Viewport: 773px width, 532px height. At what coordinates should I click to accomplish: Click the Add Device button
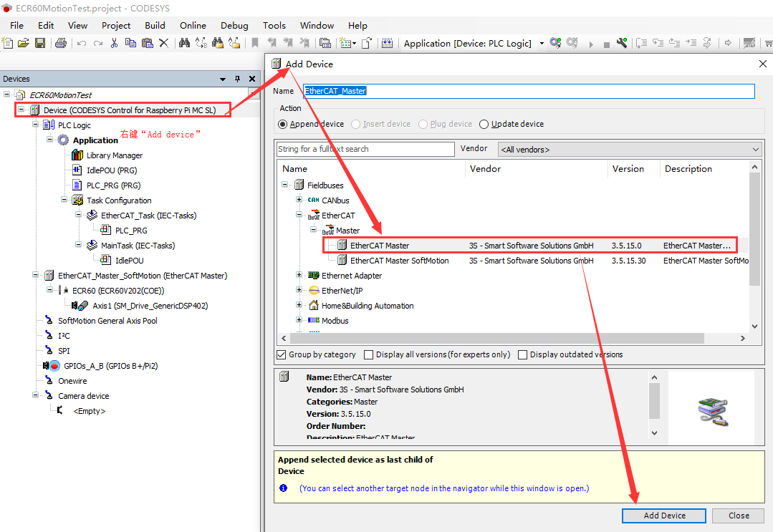click(664, 516)
